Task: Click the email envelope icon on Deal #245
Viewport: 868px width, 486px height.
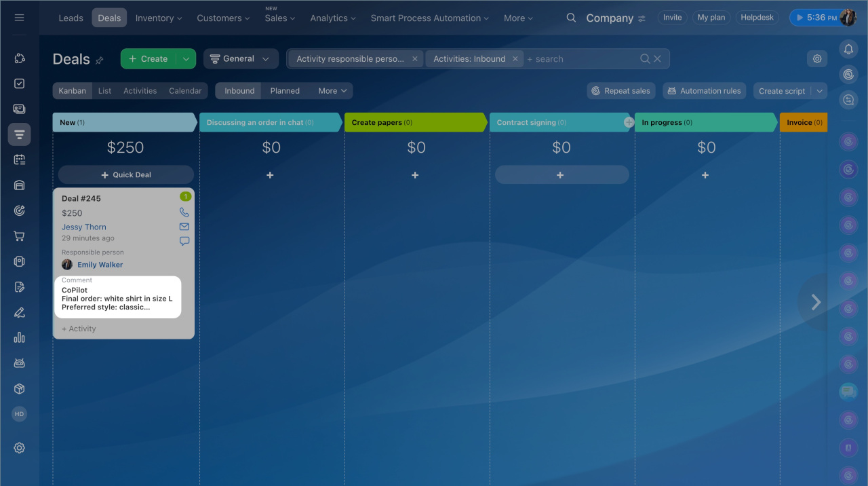Action: pos(184,227)
